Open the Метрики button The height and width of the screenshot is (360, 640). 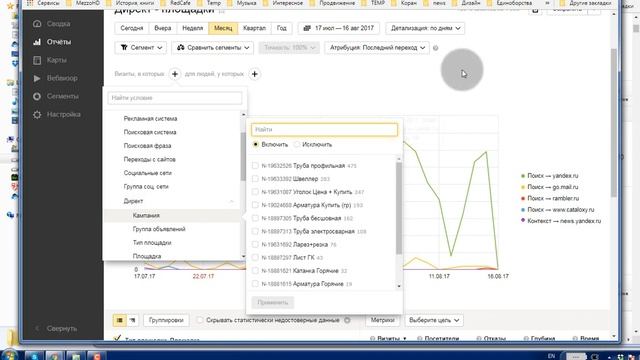[x=382, y=320]
